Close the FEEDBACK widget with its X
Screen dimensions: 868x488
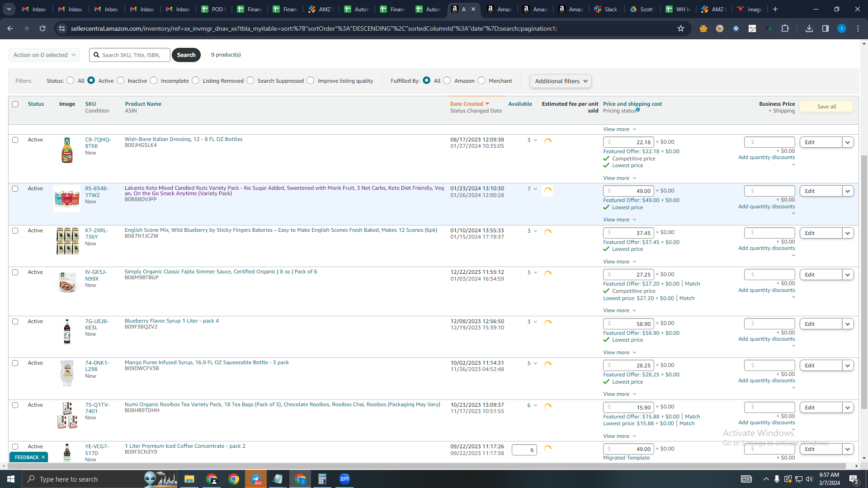pos(43,457)
